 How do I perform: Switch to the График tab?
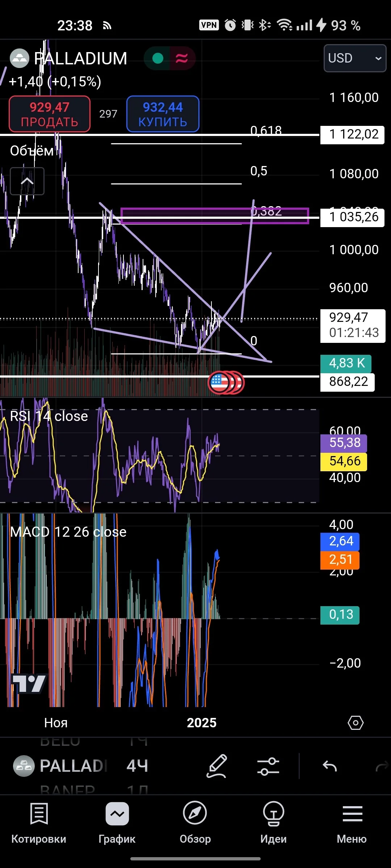point(117,824)
